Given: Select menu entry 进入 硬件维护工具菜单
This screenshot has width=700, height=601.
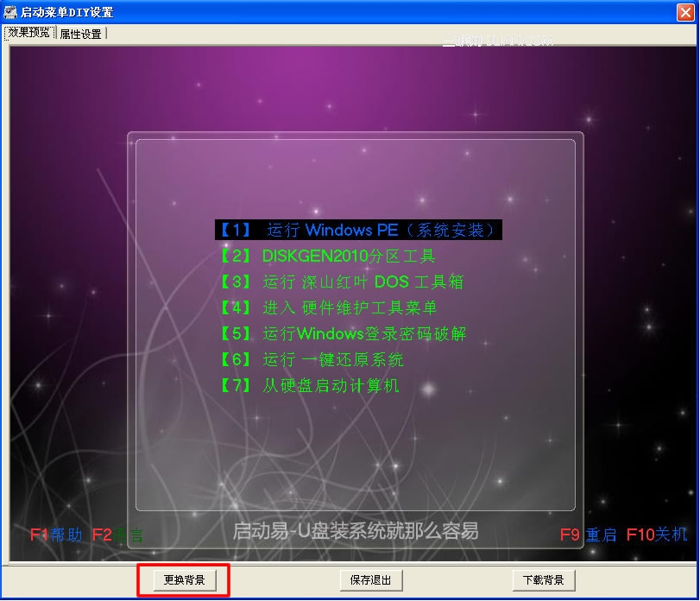Looking at the screenshot, I should click(329, 307).
